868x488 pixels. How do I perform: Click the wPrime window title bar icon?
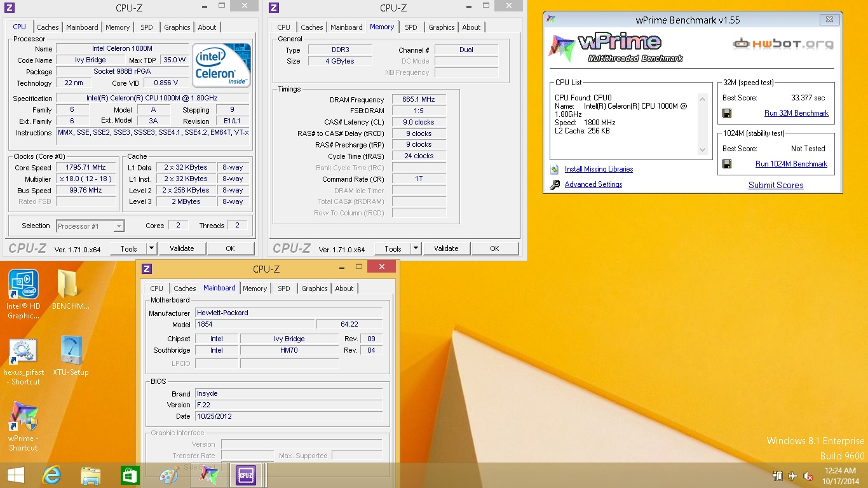click(x=552, y=20)
